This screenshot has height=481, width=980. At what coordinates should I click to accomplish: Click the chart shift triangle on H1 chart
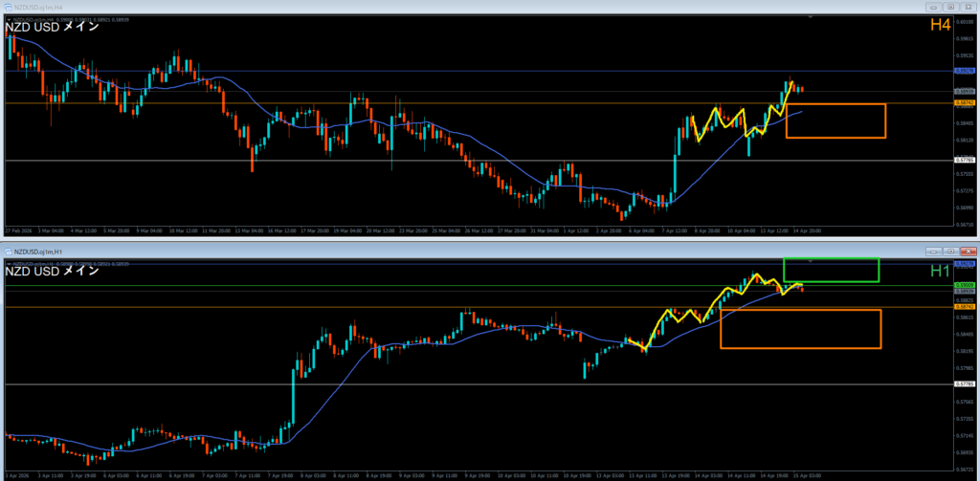[x=812, y=260]
